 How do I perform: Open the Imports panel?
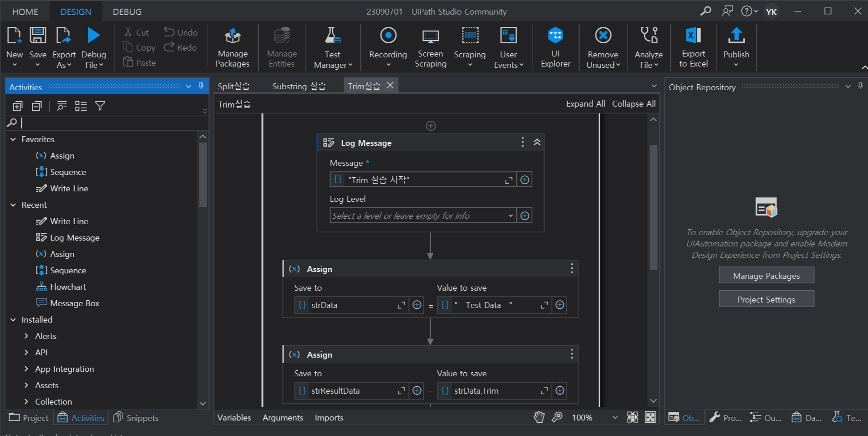tap(329, 418)
